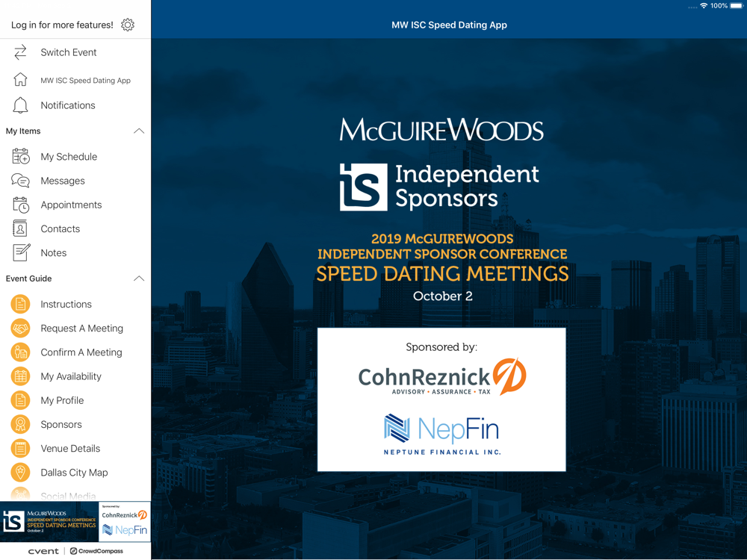Select Switch Event menu entry
Image resolution: width=747 pixels, height=560 pixels.
[75, 52]
